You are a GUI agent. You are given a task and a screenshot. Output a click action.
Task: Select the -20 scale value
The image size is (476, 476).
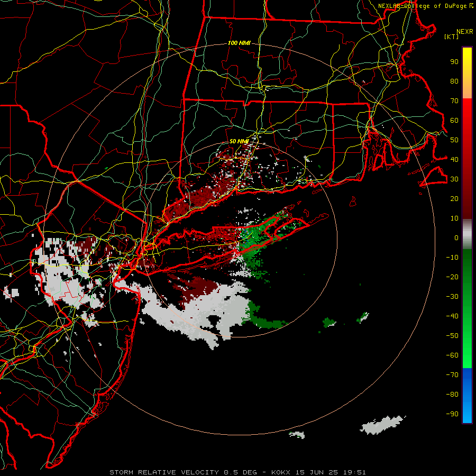coord(452,277)
